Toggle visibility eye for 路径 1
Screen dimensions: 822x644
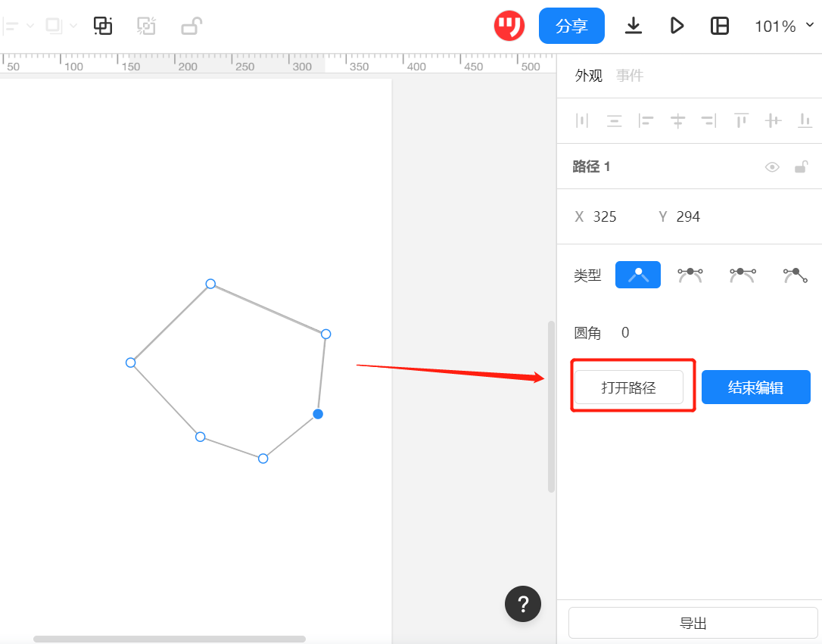(x=772, y=167)
